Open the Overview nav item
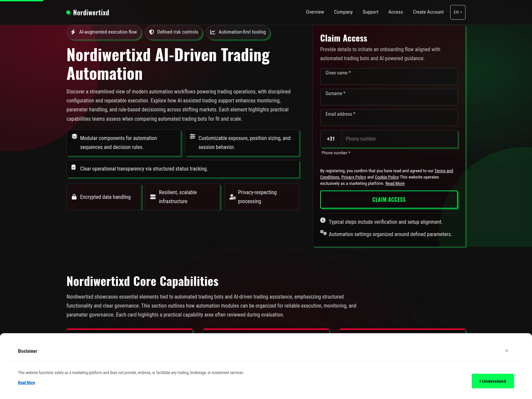 click(x=315, y=12)
